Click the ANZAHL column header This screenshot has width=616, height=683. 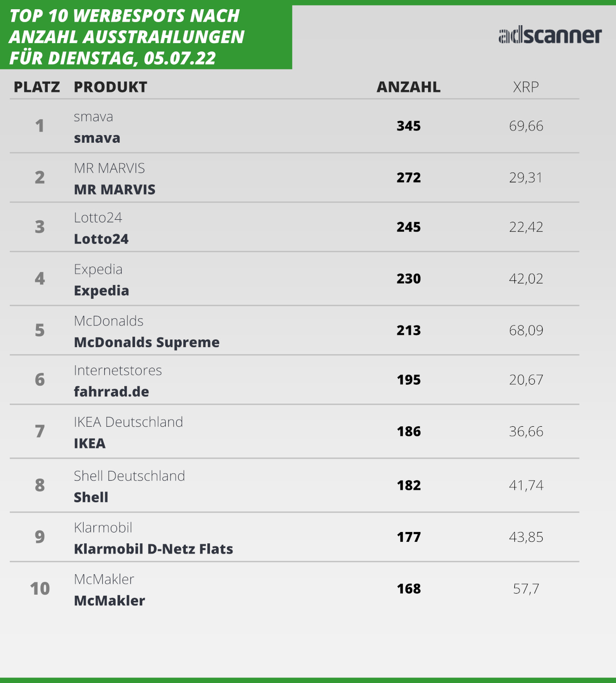pos(409,87)
